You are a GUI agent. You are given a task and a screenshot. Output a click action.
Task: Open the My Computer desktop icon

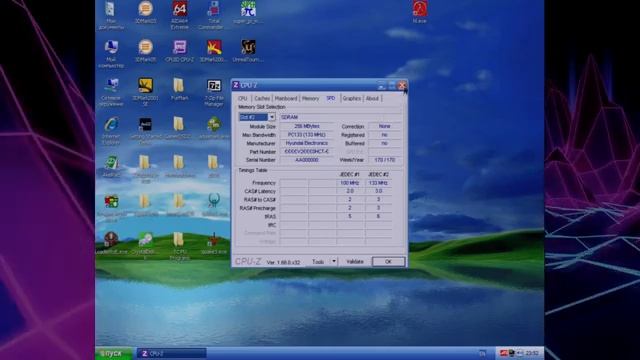111,53
